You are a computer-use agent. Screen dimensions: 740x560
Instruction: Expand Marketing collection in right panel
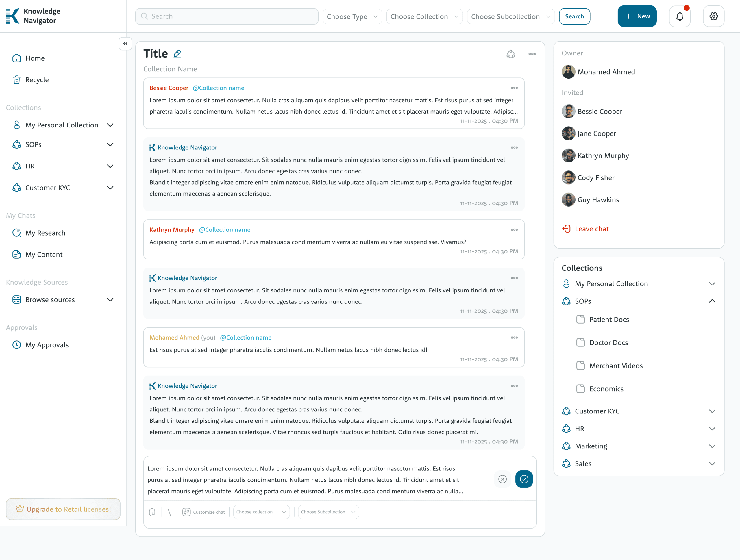tap(712, 446)
